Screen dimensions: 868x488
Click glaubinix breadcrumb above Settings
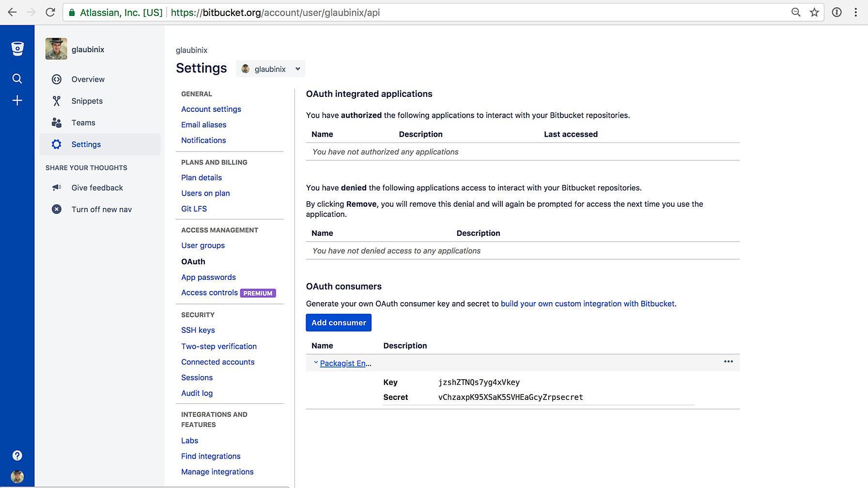click(191, 50)
